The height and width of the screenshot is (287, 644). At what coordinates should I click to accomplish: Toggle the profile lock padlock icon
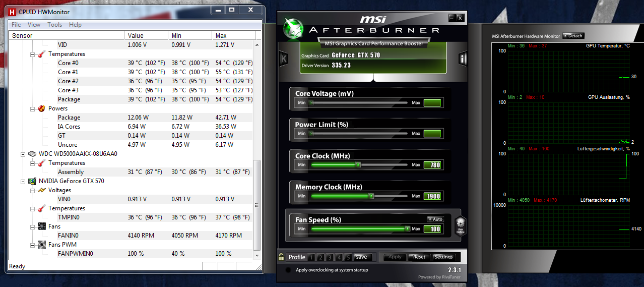coord(282,257)
